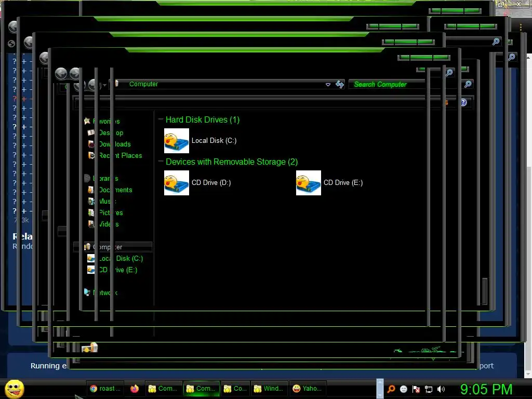Open Pictures library in the navigation pane
This screenshot has width=532, height=399.
point(105,212)
